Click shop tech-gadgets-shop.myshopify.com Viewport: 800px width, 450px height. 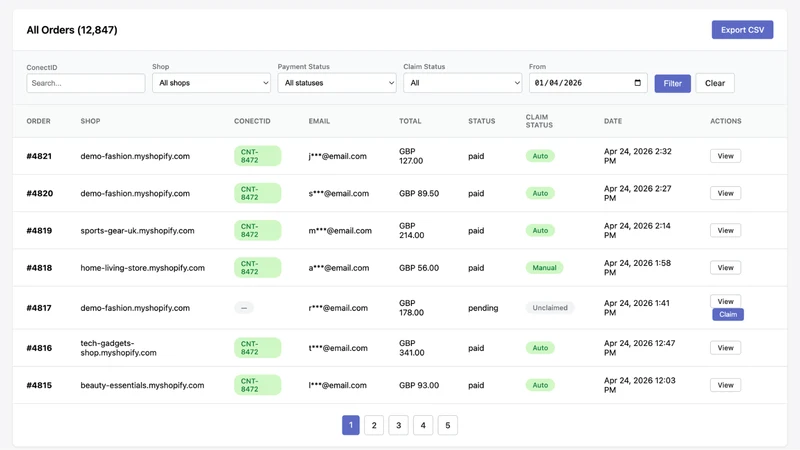pos(118,348)
